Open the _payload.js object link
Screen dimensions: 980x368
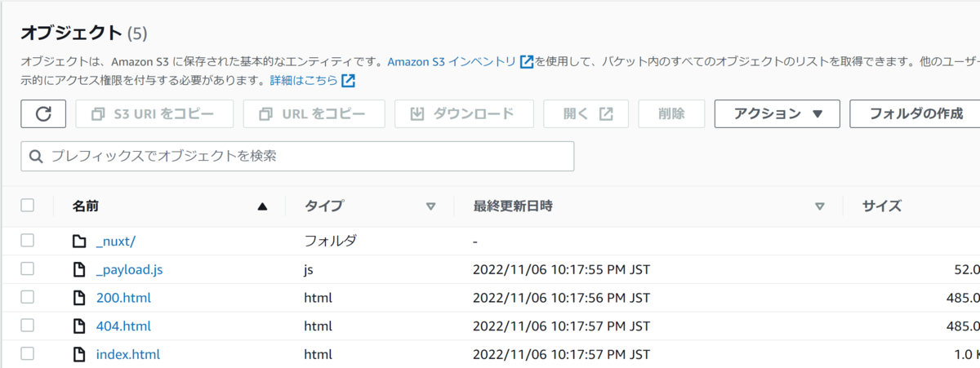[x=123, y=269]
